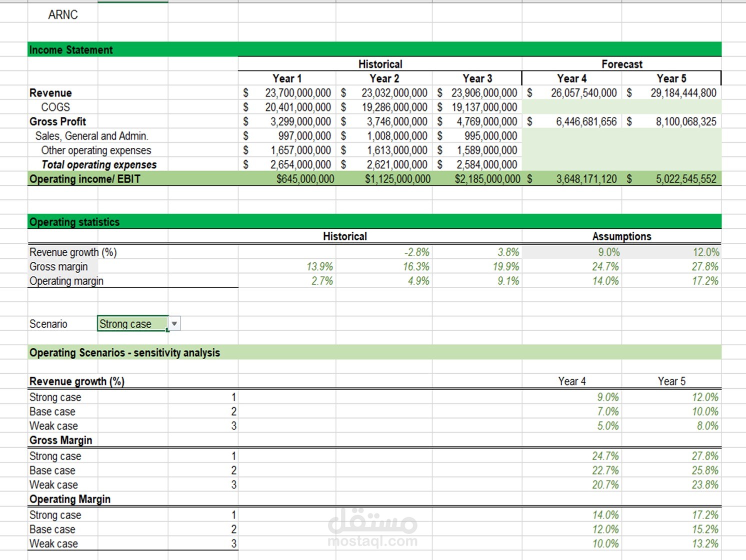The image size is (746, 560).
Task: Click other operating expenses 1,657,000,000
Action: (x=286, y=150)
